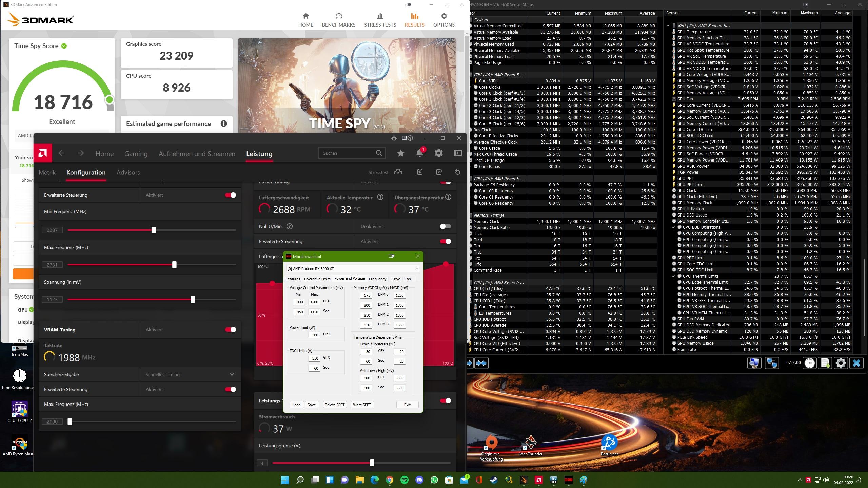Adjust Min Frequenz slider handle
Viewport: 868px width, 488px height.
pos(154,230)
